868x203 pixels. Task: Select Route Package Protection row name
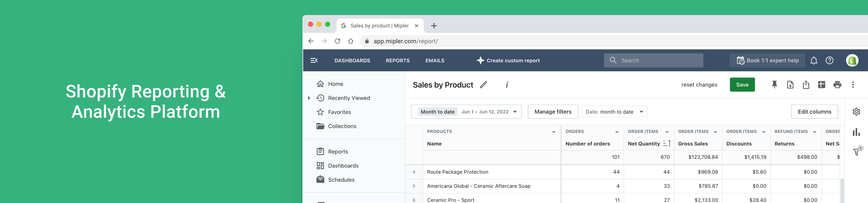pos(457,172)
